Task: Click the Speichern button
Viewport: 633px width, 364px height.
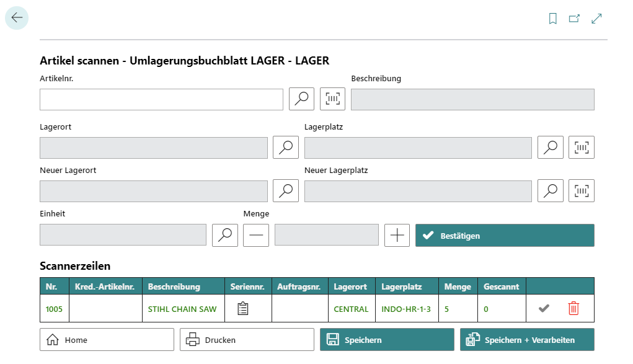Action: [387, 340]
